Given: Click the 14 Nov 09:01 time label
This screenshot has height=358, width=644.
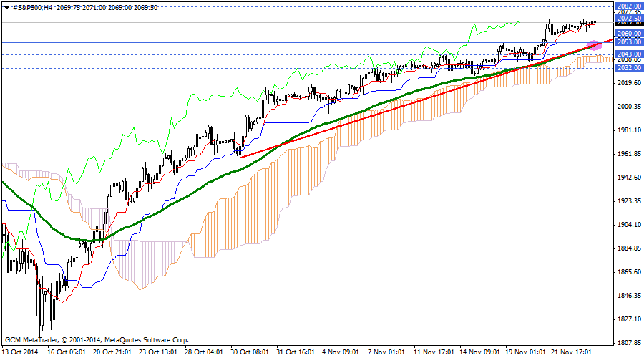Looking at the screenshot, I should click(x=479, y=352).
